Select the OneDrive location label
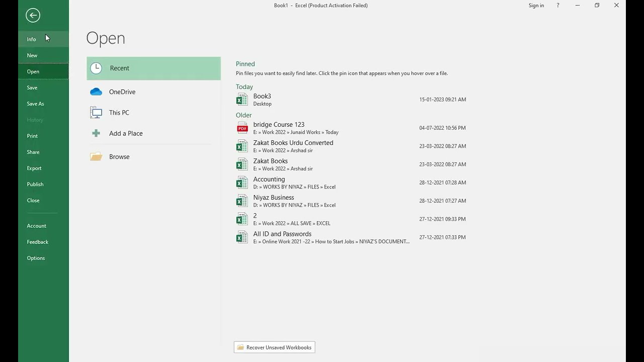 click(x=122, y=92)
